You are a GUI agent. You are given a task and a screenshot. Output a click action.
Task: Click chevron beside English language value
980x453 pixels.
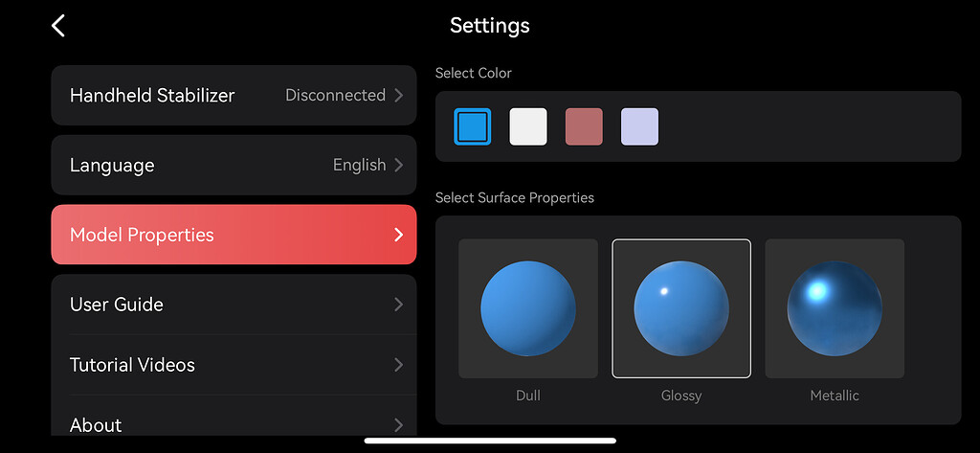pyautogui.click(x=398, y=165)
